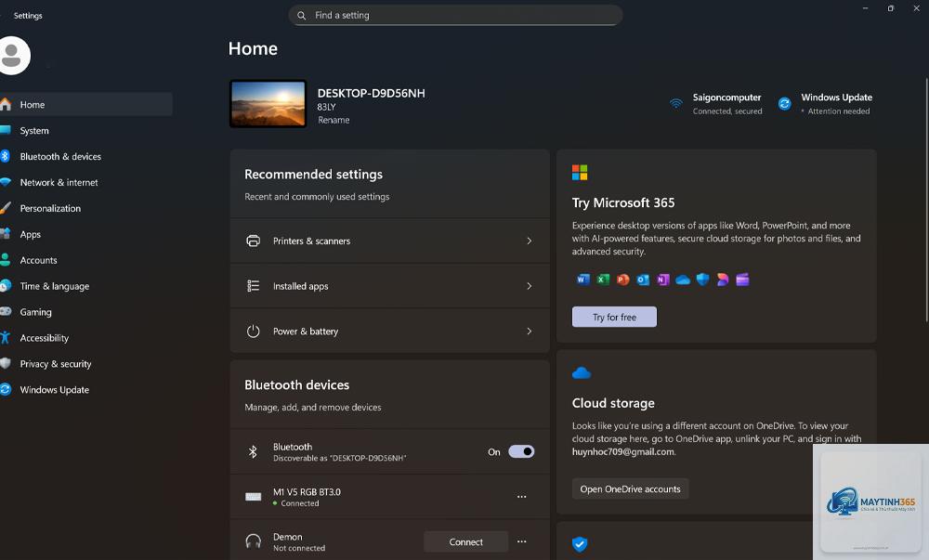Click the OneDrive icon in app row
Screen dimensions: 929x560
pyautogui.click(x=683, y=280)
